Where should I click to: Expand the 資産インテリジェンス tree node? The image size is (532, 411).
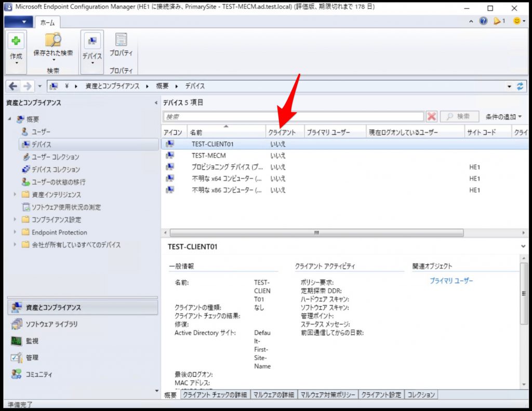(15, 195)
